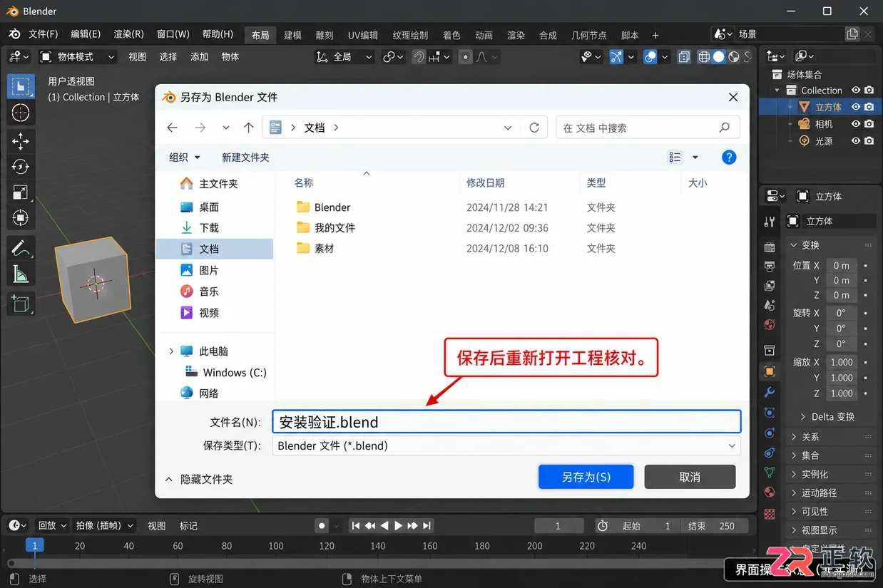Open help in the save dialog
The width and height of the screenshot is (883, 588).
[729, 158]
